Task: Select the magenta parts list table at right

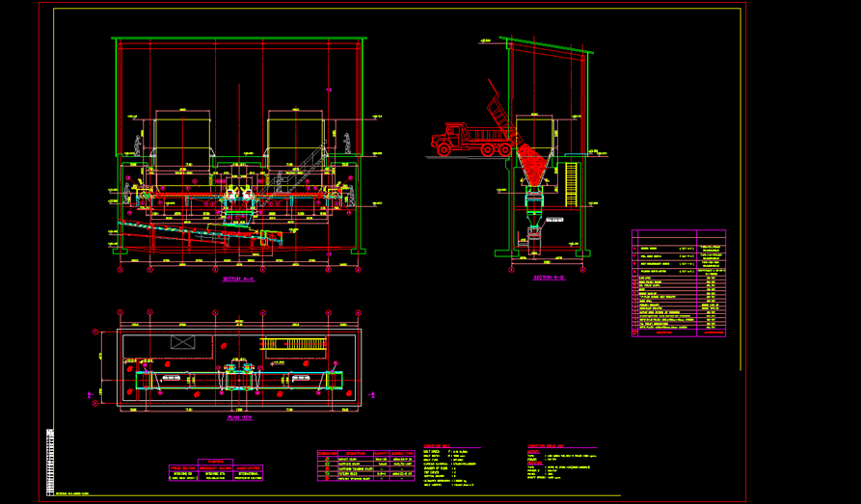Action: (678, 281)
